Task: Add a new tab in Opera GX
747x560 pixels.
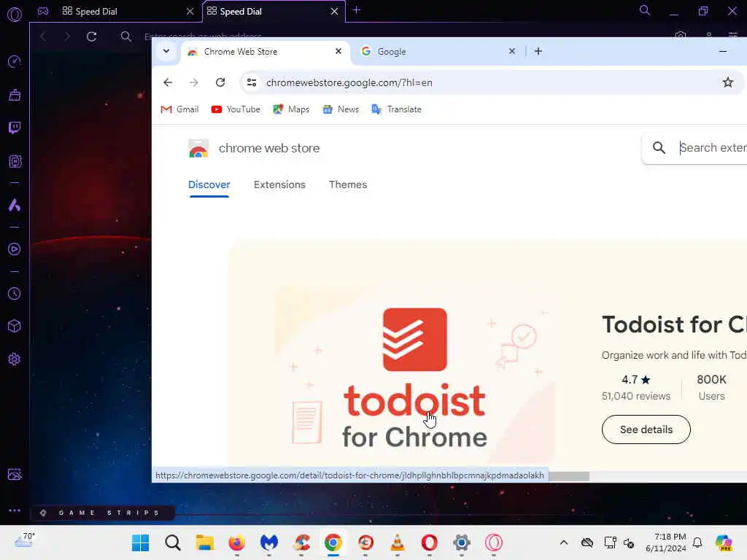Action: [x=356, y=10]
